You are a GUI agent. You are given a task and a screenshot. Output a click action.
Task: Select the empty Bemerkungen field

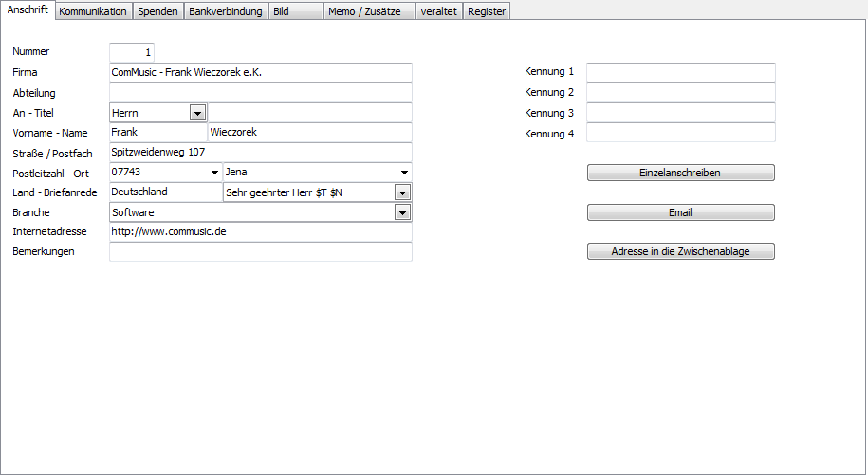point(261,252)
